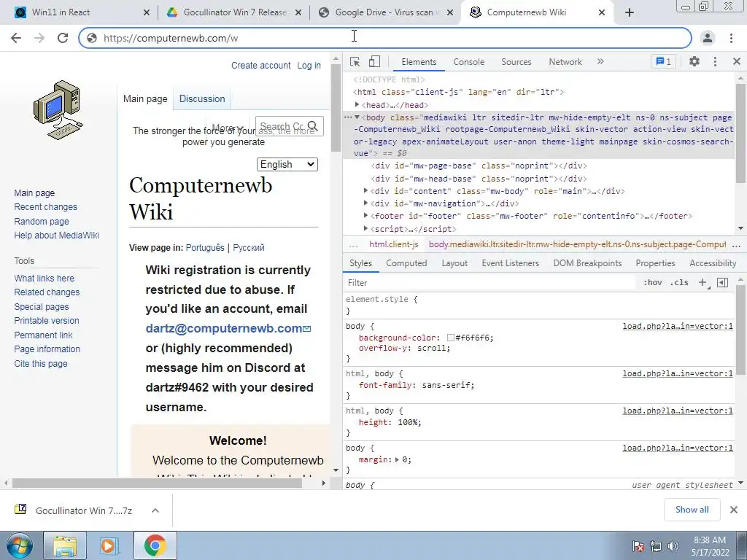
Task: Focus the URL address bar
Action: click(x=385, y=38)
